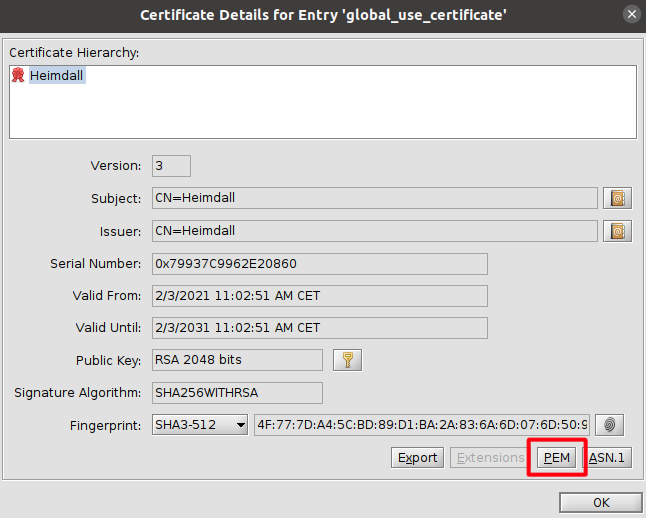View Subject distinguished name details icon
Image resolution: width=646 pixels, height=518 pixels.
pos(618,198)
